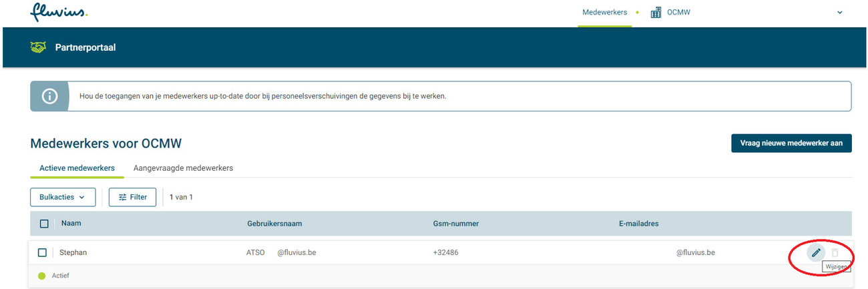Delete Stephan with the trash icon
Viewport: 868px width, 289px height.
pos(835,253)
